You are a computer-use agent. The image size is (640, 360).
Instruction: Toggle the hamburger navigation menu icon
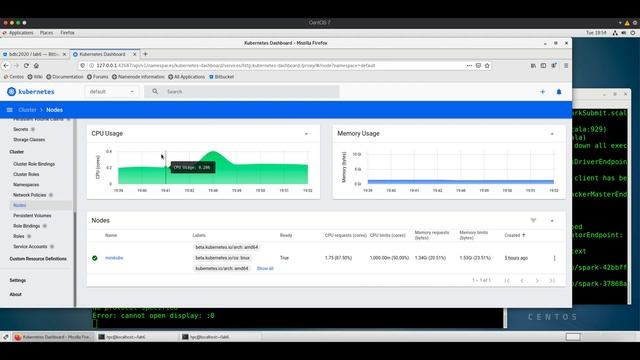point(10,110)
